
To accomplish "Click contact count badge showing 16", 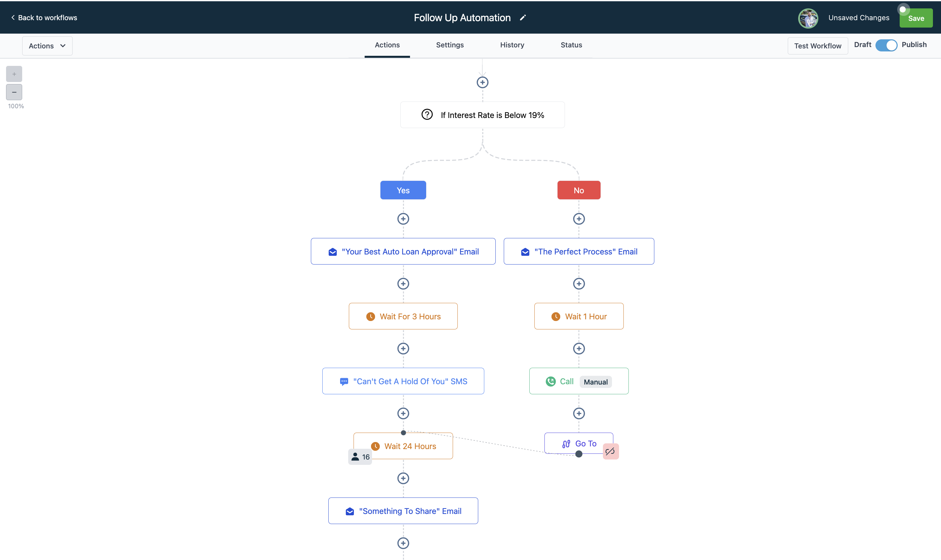I will click(x=360, y=457).
